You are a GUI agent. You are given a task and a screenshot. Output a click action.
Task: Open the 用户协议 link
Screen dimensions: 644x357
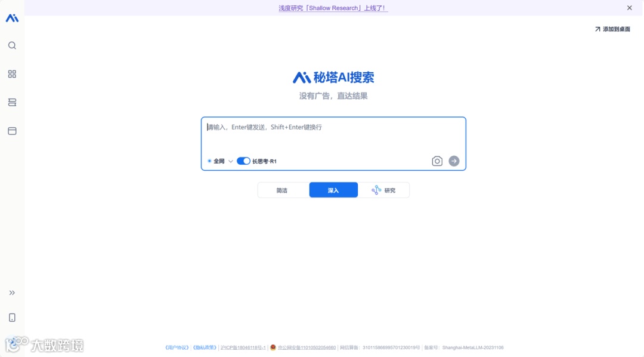click(177, 347)
